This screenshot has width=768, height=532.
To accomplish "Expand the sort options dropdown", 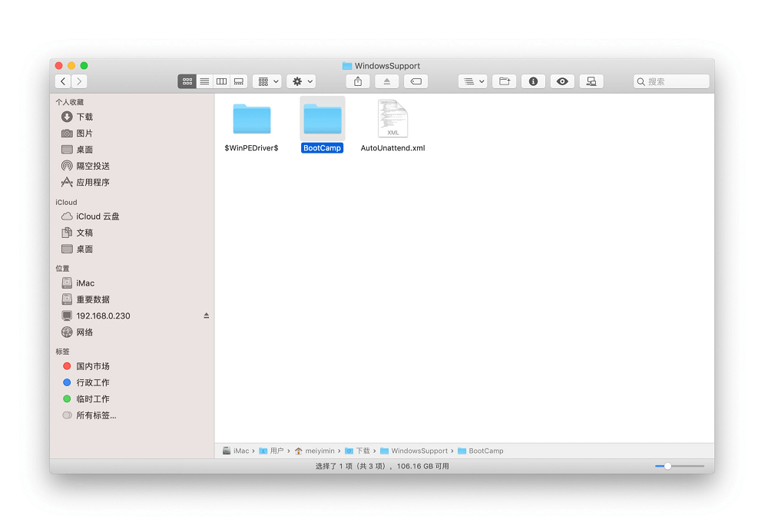I will pos(472,81).
